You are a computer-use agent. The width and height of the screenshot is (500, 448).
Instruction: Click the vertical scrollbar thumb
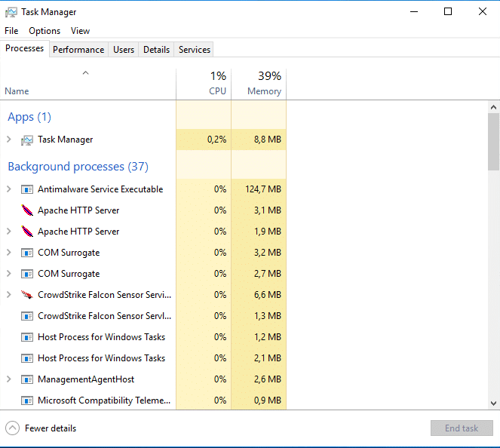coord(493,142)
